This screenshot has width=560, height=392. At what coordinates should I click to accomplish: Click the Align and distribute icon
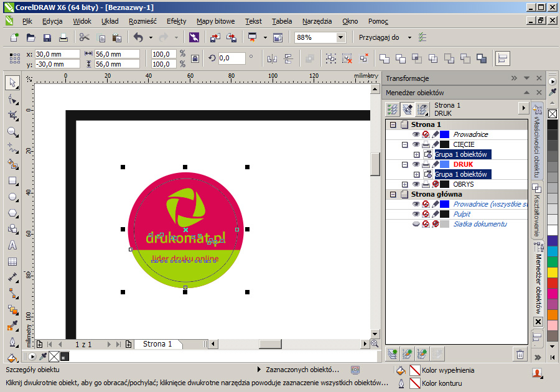502,58
